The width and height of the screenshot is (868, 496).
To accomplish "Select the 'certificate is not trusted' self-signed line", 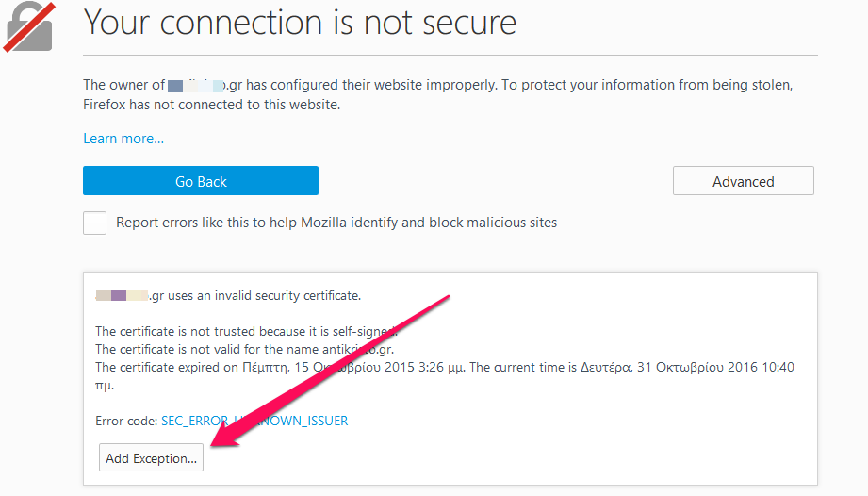I will click(246, 331).
